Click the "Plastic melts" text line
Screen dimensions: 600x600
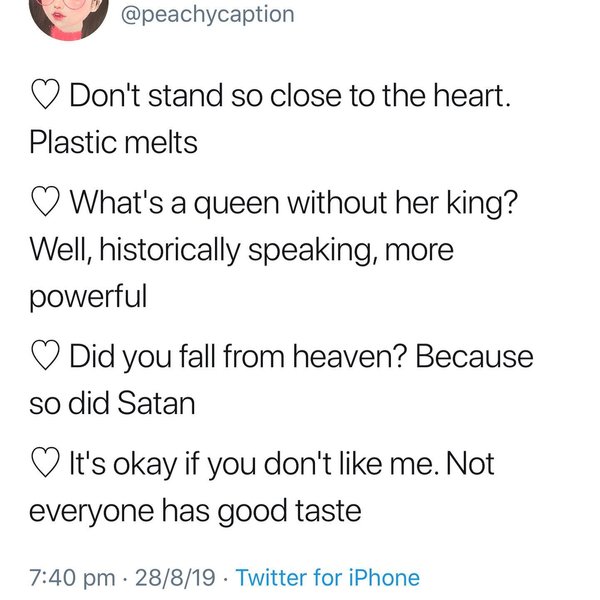[113, 142]
